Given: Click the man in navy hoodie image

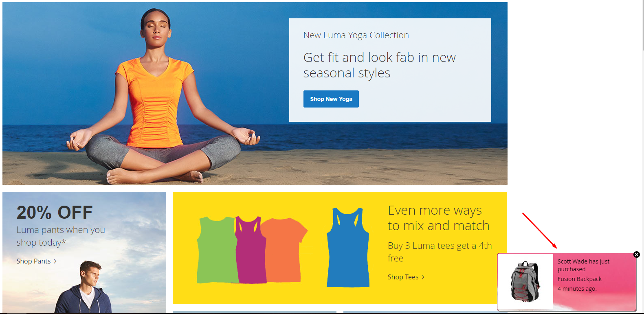Looking at the screenshot, I should pyautogui.click(x=84, y=288).
